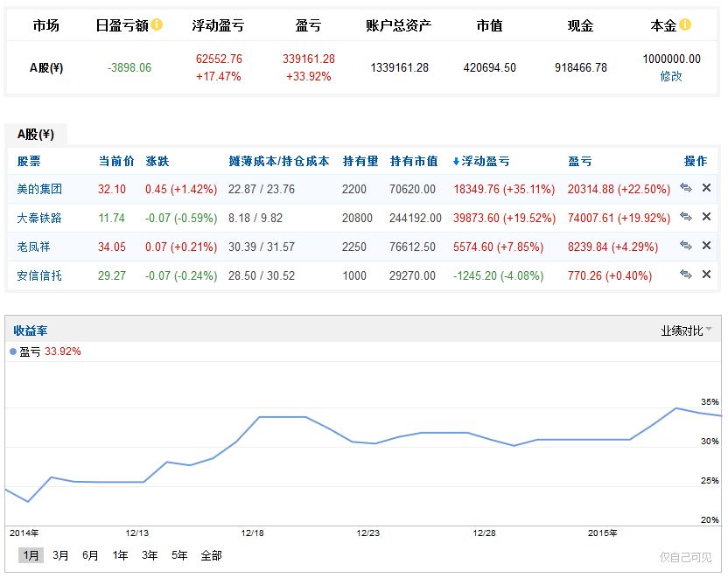The width and height of the screenshot is (728, 578).
Task: Click the 仅自己可见 privacy label
Action: (686, 557)
